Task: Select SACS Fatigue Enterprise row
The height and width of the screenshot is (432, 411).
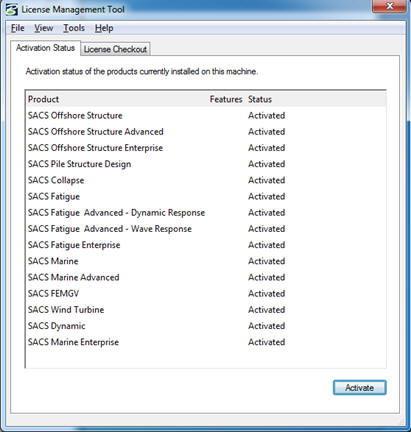Action: click(206, 245)
